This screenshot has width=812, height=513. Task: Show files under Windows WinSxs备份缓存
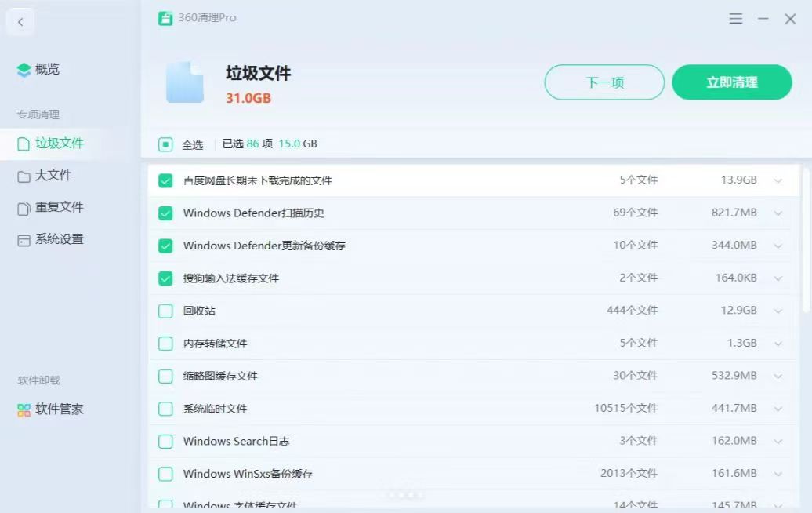point(778,474)
